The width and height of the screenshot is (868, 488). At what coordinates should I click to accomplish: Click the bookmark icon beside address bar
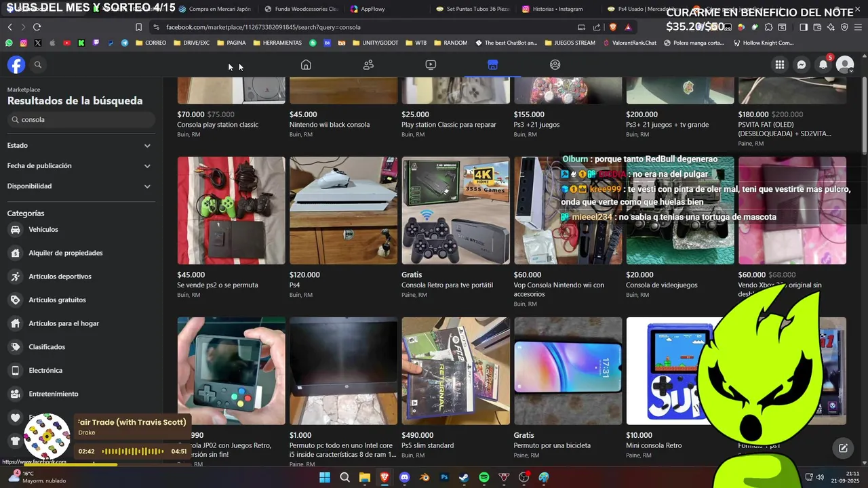[x=138, y=27]
